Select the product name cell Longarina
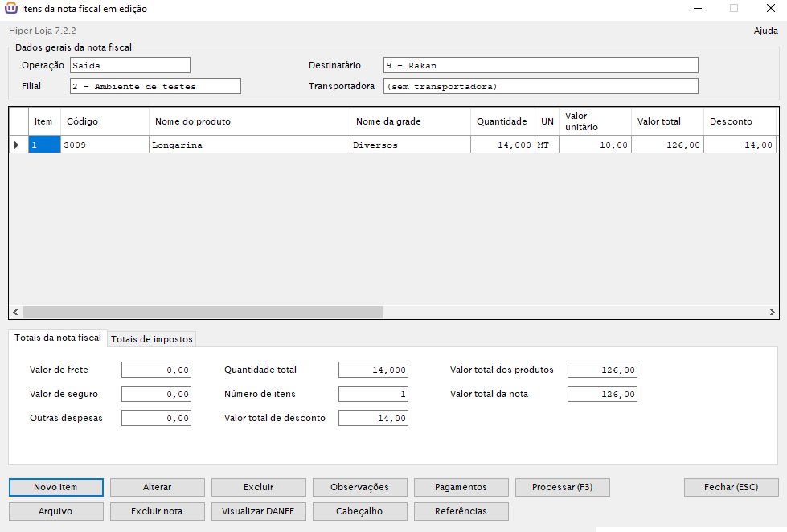Screen dimensions: 787x532 (x=249, y=145)
